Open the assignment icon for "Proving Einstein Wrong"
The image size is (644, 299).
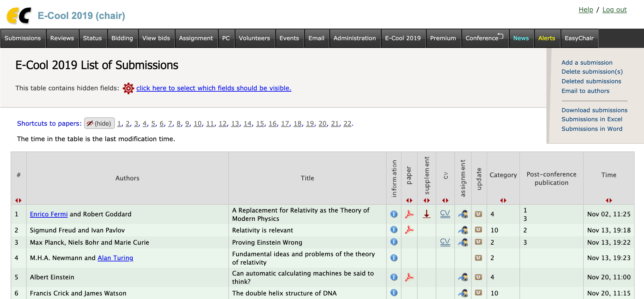(x=463, y=242)
